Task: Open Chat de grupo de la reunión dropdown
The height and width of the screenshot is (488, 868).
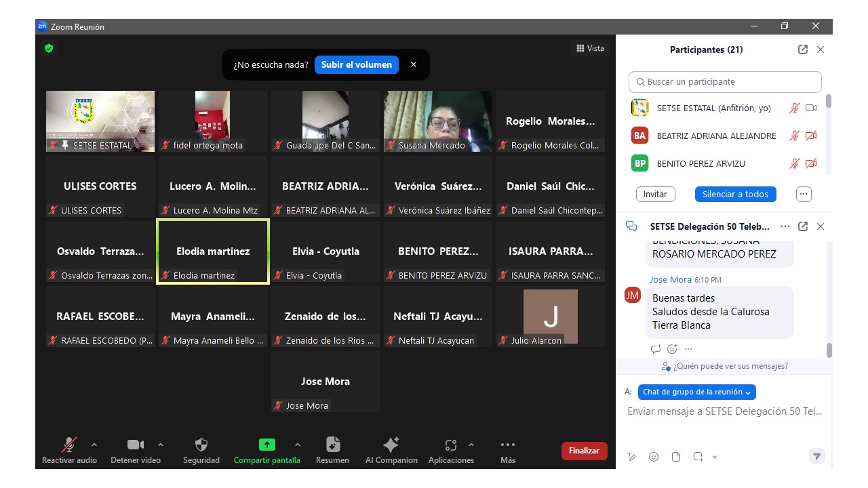Action: pyautogui.click(x=696, y=392)
